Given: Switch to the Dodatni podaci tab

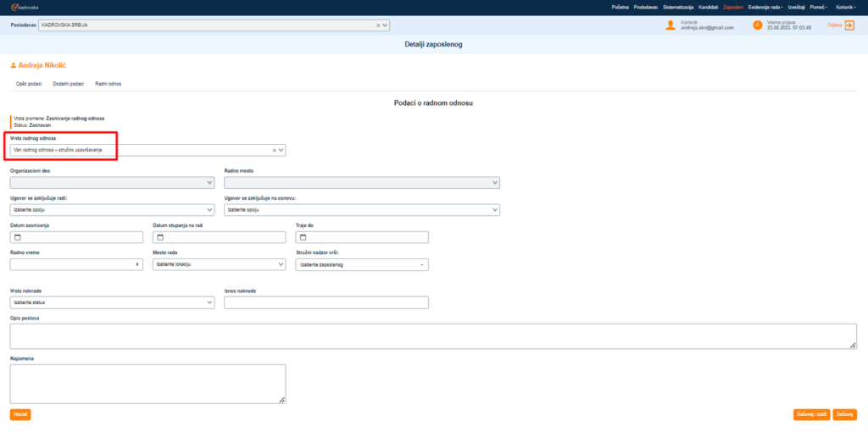Looking at the screenshot, I should (68, 84).
